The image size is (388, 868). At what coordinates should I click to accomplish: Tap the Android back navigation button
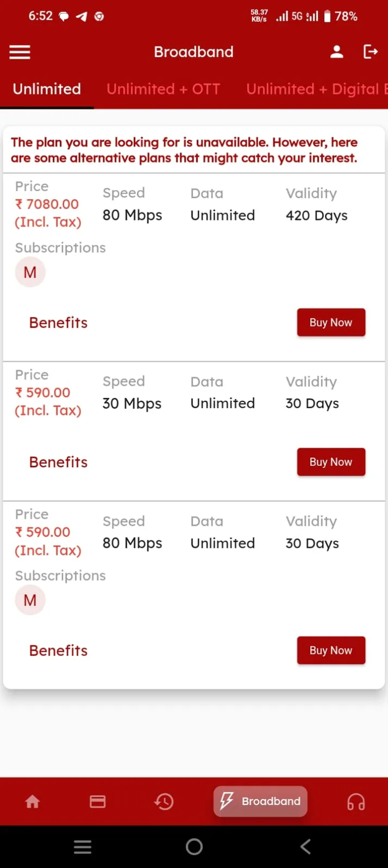(x=305, y=846)
